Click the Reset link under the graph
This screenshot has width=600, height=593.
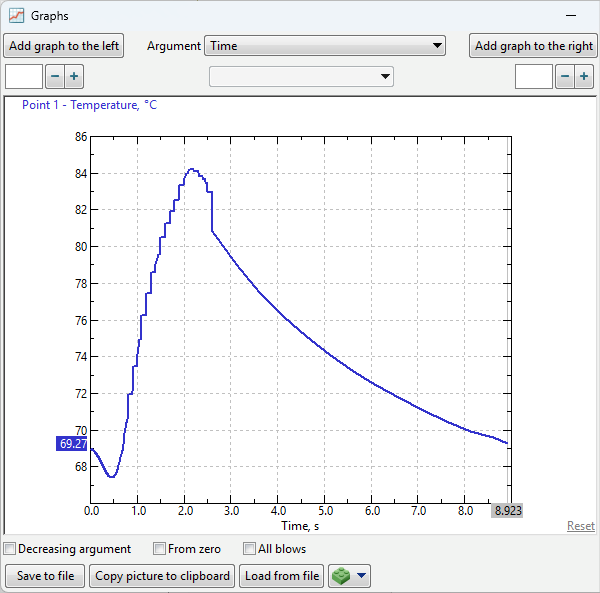pyautogui.click(x=580, y=526)
